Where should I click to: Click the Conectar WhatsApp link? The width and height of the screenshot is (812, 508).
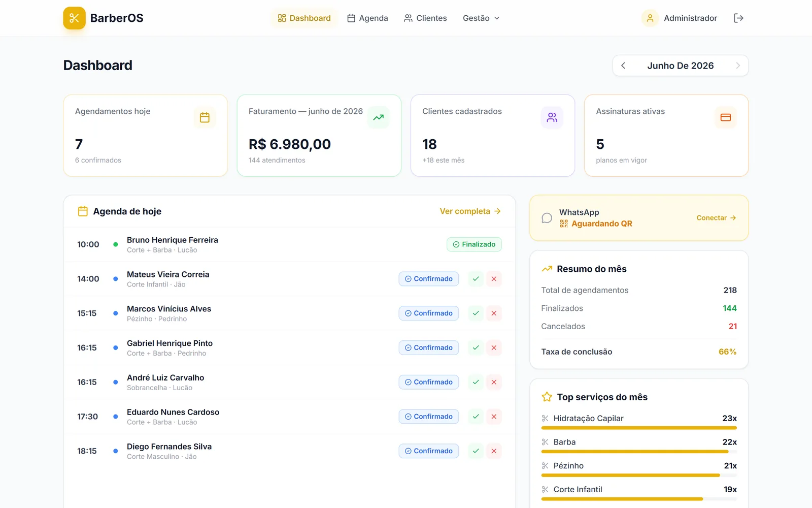(x=716, y=218)
